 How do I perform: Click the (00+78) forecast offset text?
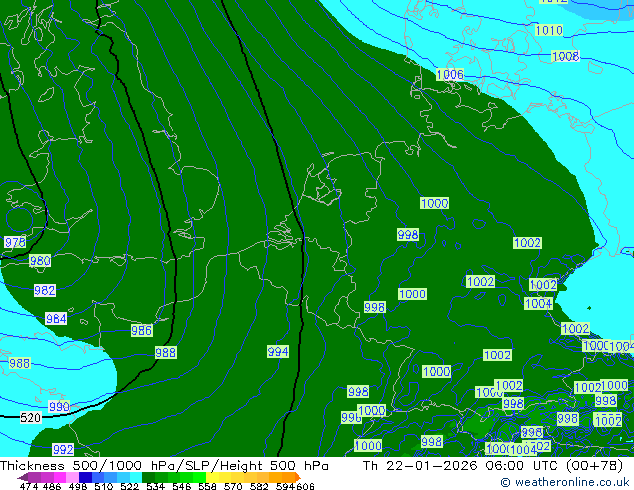pos(594,466)
